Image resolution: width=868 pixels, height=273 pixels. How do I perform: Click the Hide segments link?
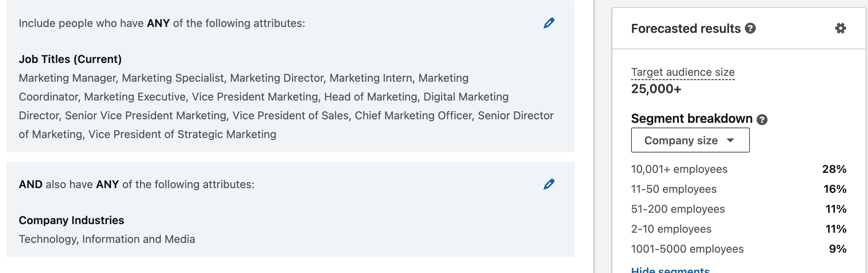[670, 270]
